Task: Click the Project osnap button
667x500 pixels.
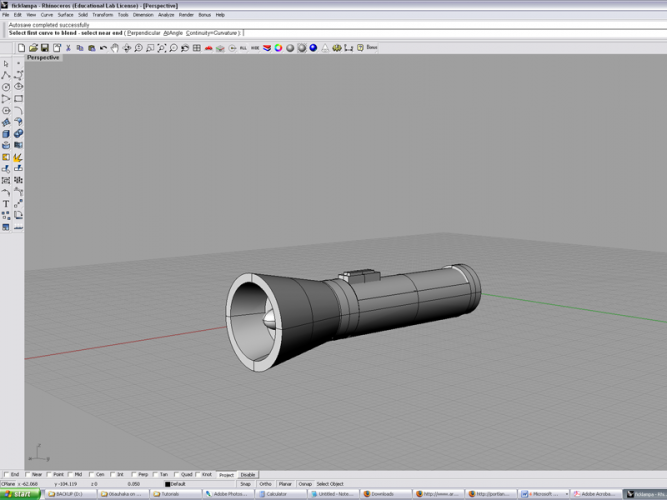Action: point(226,475)
